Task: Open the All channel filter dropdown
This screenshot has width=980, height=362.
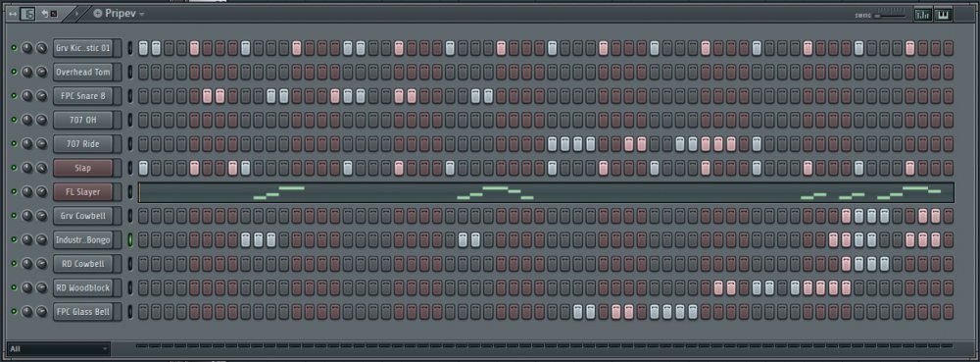Action: click(59, 348)
